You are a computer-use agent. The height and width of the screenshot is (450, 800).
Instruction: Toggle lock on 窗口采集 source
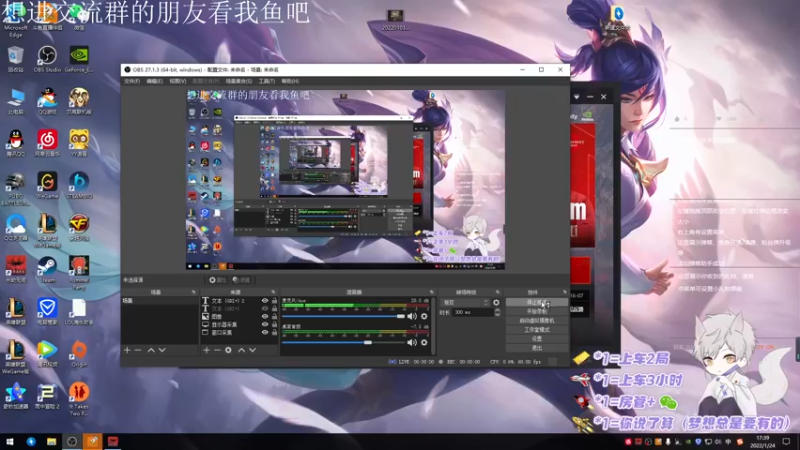[x=274, y=332]
